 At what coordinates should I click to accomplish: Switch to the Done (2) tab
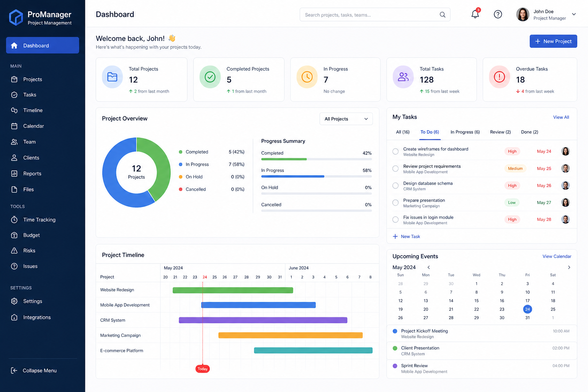529,132
